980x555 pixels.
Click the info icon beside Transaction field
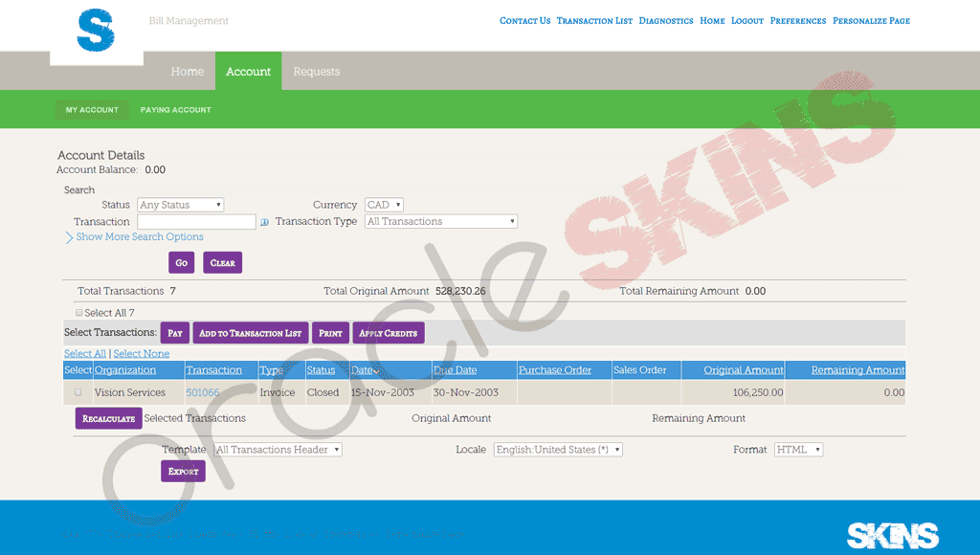pos(265,222)
